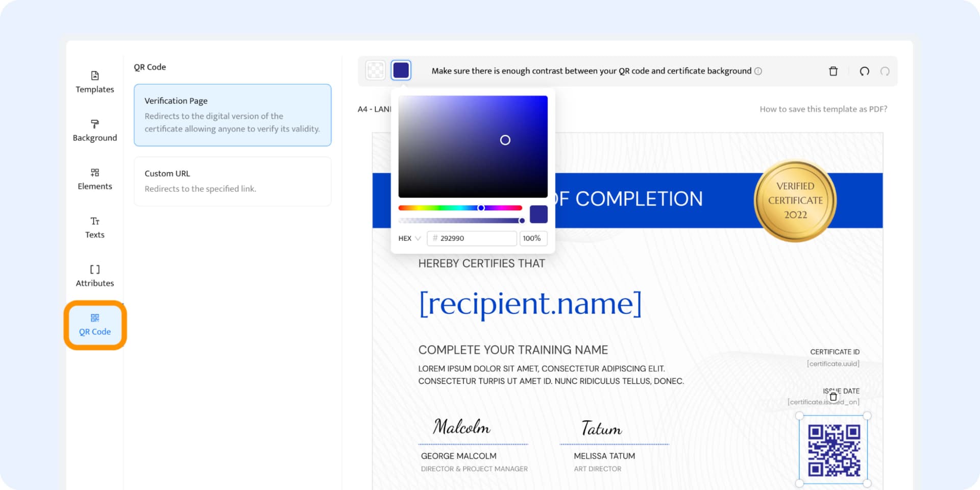Open 'How to save this template as PDF?' link
The width and height of the screenshot is (980, 490).
coord(823,109)
